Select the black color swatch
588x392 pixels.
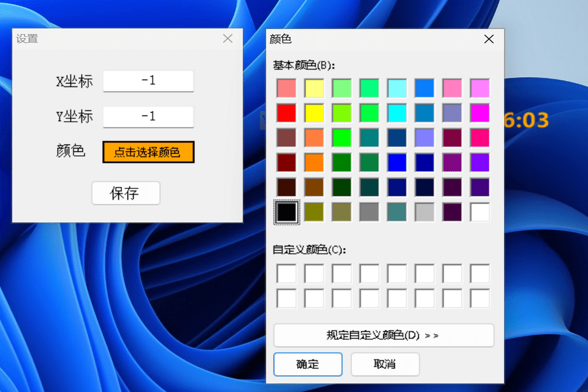[x=286, y=212]
